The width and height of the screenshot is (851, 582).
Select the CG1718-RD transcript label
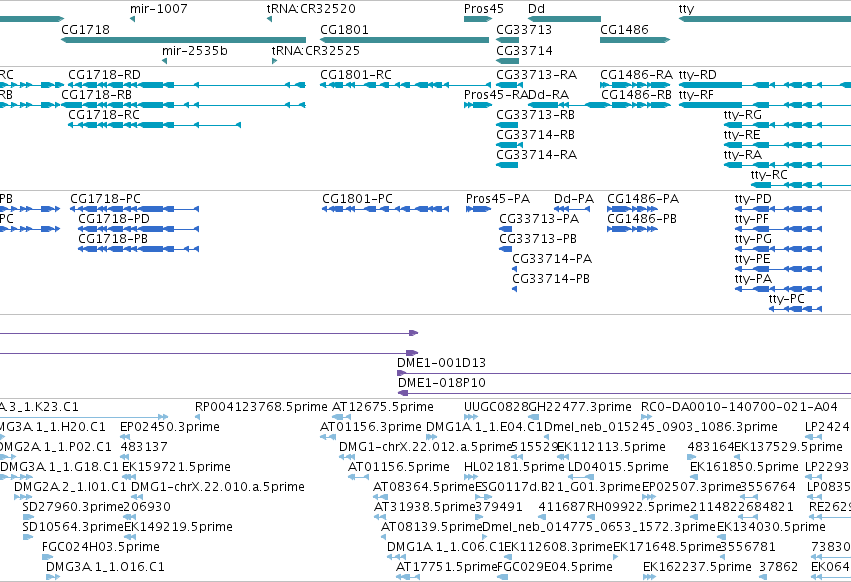(104, 74)
